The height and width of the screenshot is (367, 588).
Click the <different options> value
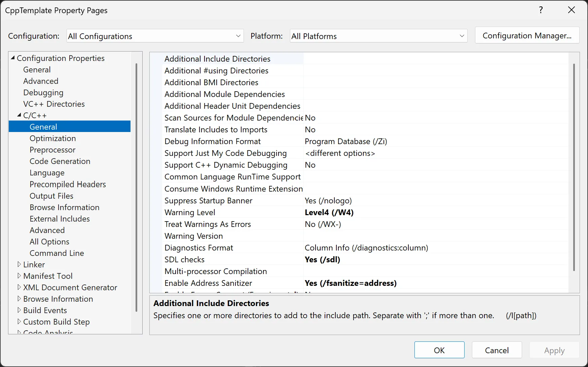(x=340, y=153)
